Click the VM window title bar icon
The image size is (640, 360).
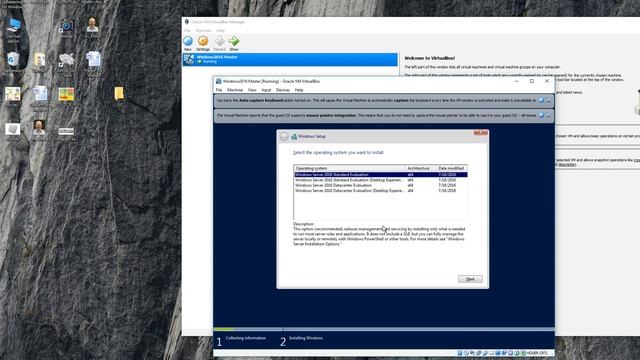coord(218,81)
